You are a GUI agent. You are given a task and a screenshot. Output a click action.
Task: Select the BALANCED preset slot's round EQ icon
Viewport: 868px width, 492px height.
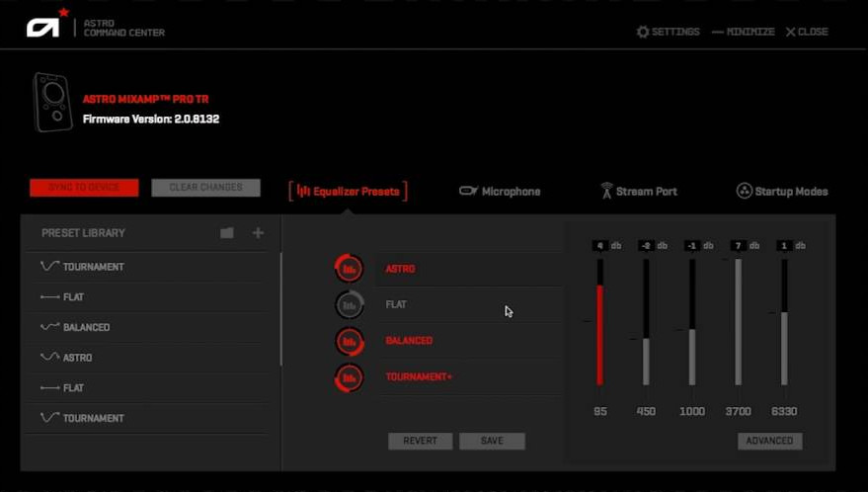pos(350,341)
